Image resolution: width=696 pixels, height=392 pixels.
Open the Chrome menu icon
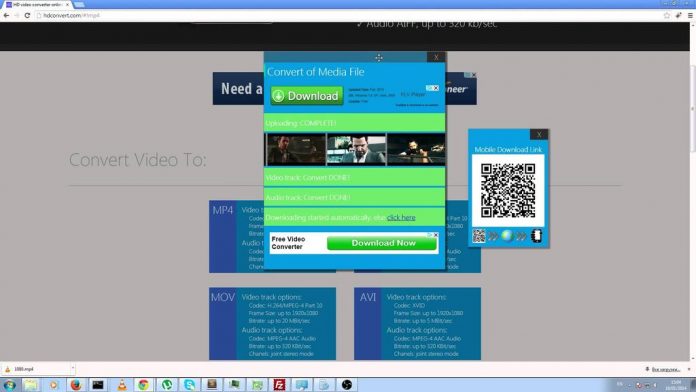pos(690,15)
